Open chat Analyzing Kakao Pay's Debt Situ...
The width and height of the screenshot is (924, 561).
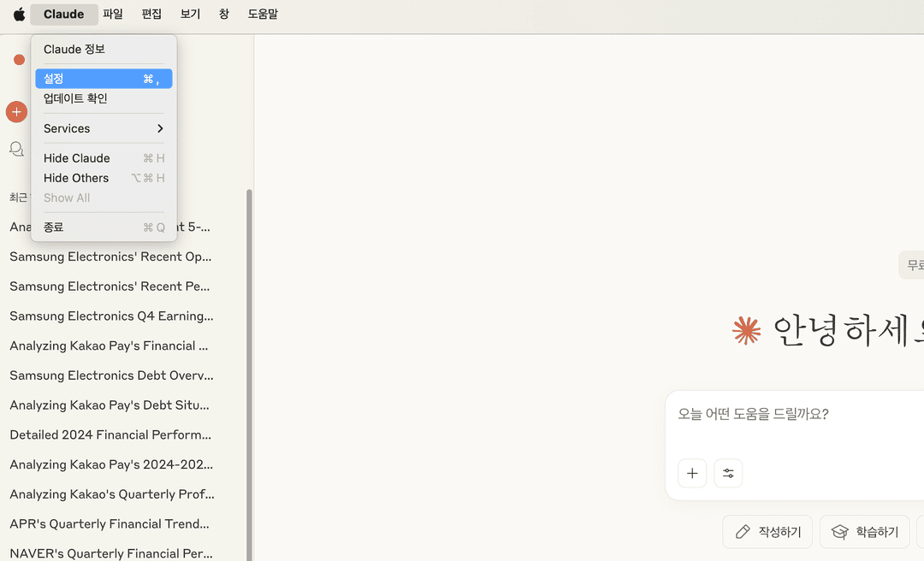(x=110, y=405)
